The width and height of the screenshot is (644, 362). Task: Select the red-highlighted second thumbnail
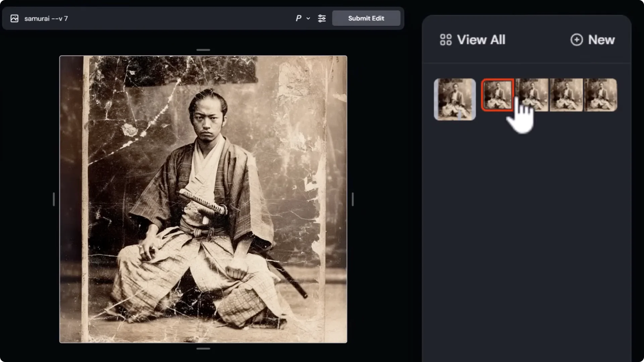click(x=497, y=95)
